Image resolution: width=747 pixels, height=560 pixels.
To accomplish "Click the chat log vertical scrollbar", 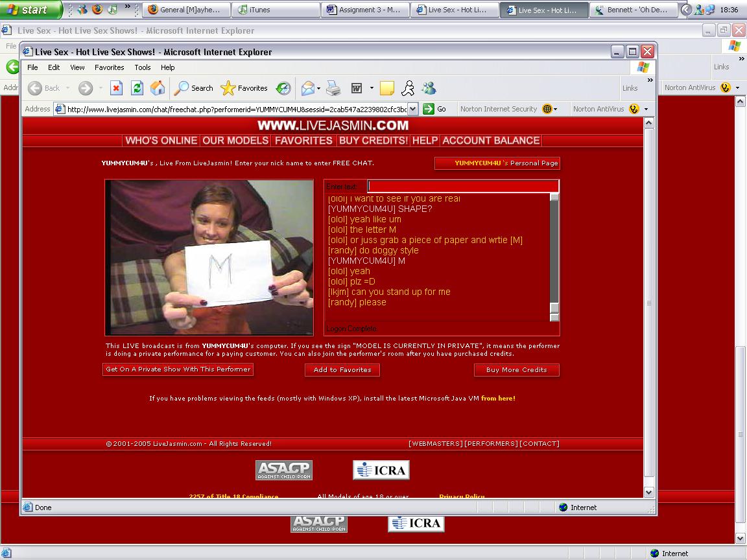I will click(554, 257).
